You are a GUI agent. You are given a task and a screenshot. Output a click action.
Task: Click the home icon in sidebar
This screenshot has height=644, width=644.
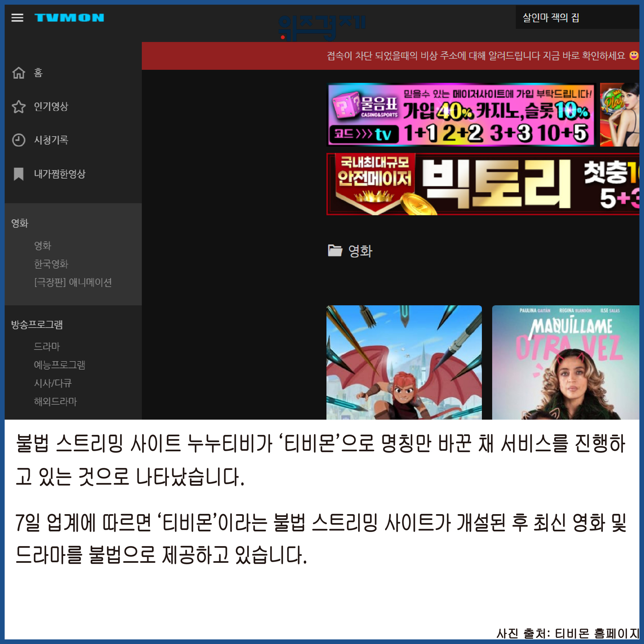click(x=19, y=73)
